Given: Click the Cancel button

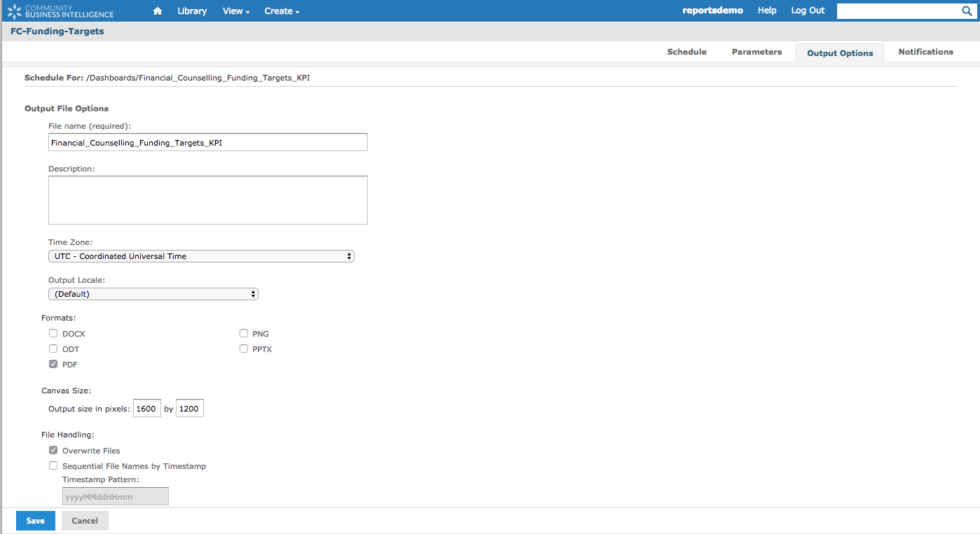Looking at the screenshot, I should pos(85,521).
